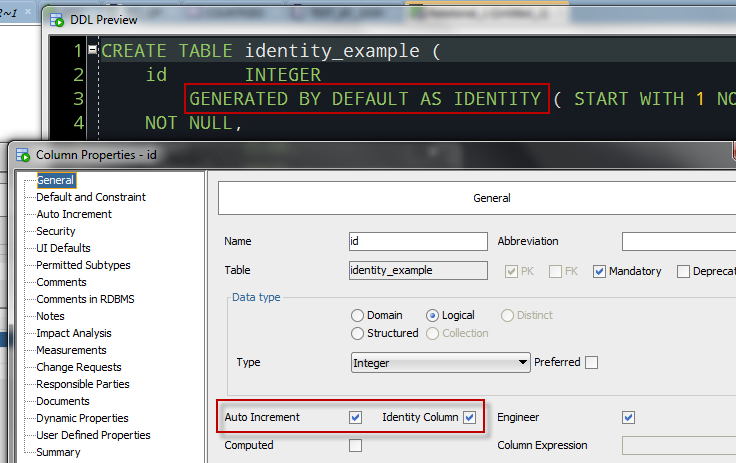Toggle the Mandatory checkbox
736x463 pixels.
point(599,271)
